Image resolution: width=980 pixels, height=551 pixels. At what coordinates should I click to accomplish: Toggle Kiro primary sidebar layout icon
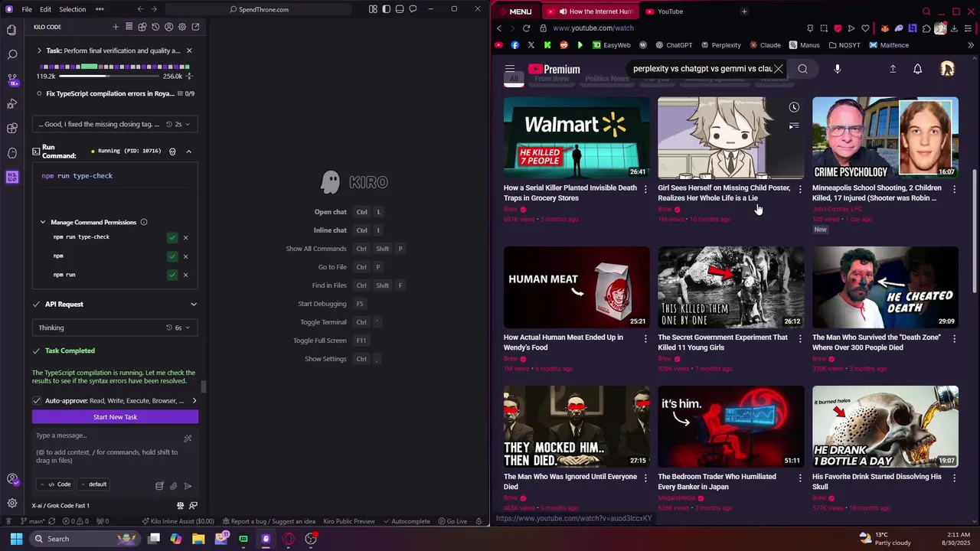387,9
